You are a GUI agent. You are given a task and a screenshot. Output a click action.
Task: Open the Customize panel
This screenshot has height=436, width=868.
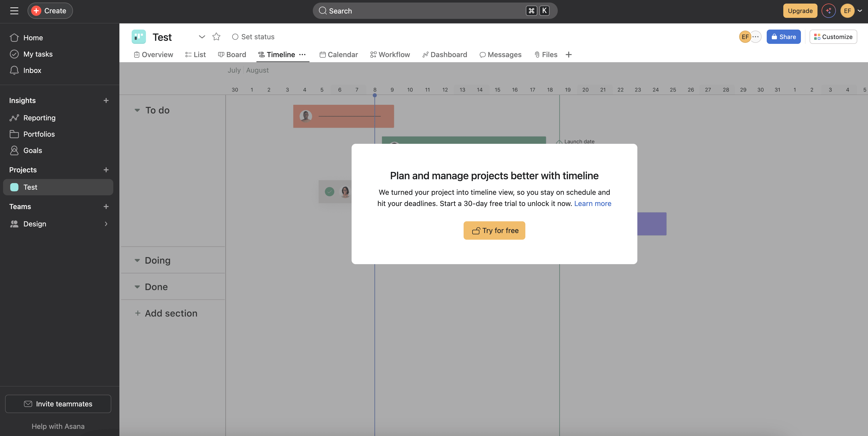tap(833, 37)
